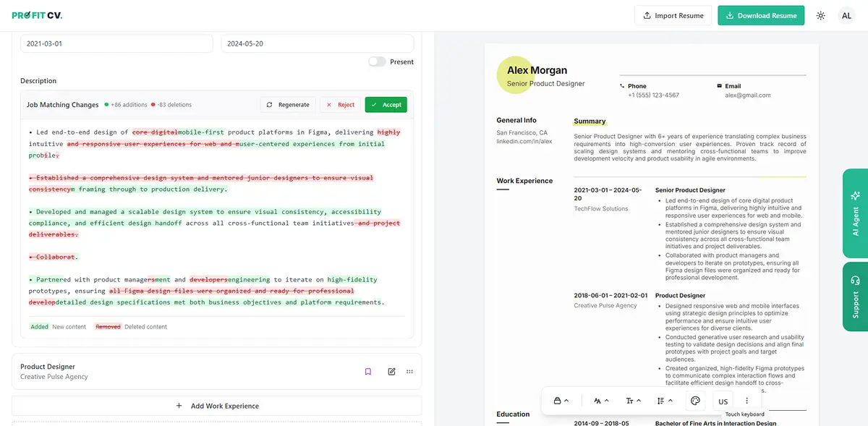Click the Removed legend badge
Viewport: 868px width, 426px height.
point(108,327)
